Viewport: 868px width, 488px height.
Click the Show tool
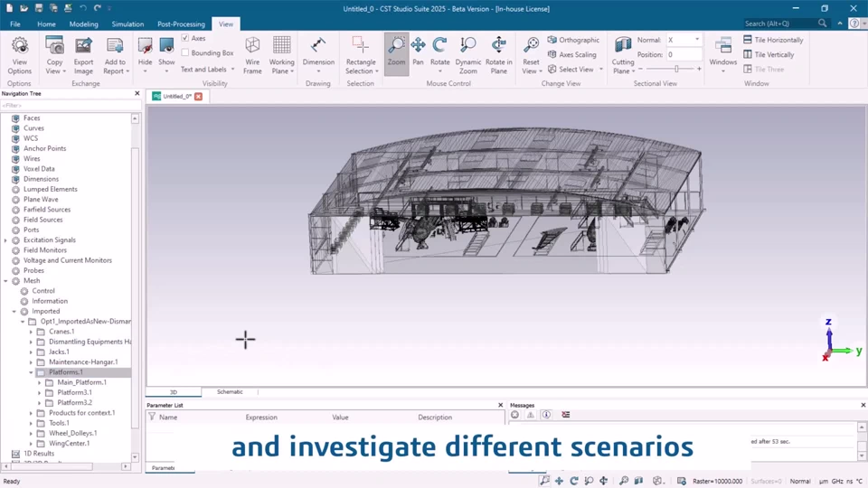coord(166,55)
